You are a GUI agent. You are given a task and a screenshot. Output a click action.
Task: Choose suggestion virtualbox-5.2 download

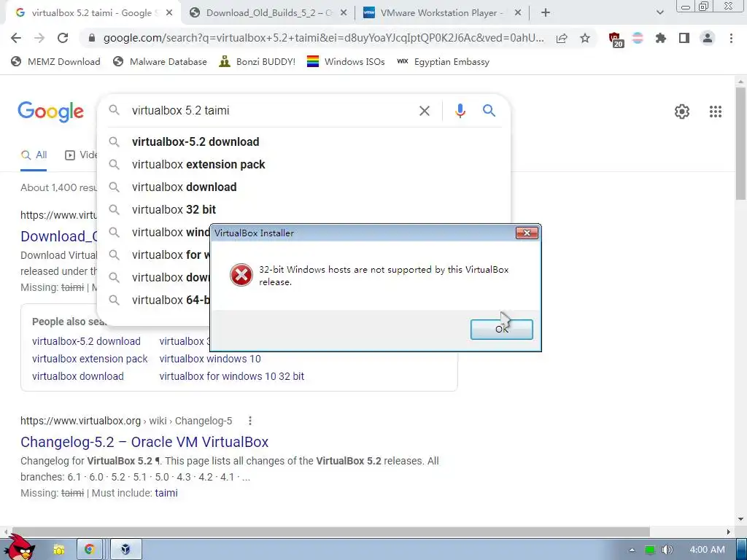click(x=304, y=142)
